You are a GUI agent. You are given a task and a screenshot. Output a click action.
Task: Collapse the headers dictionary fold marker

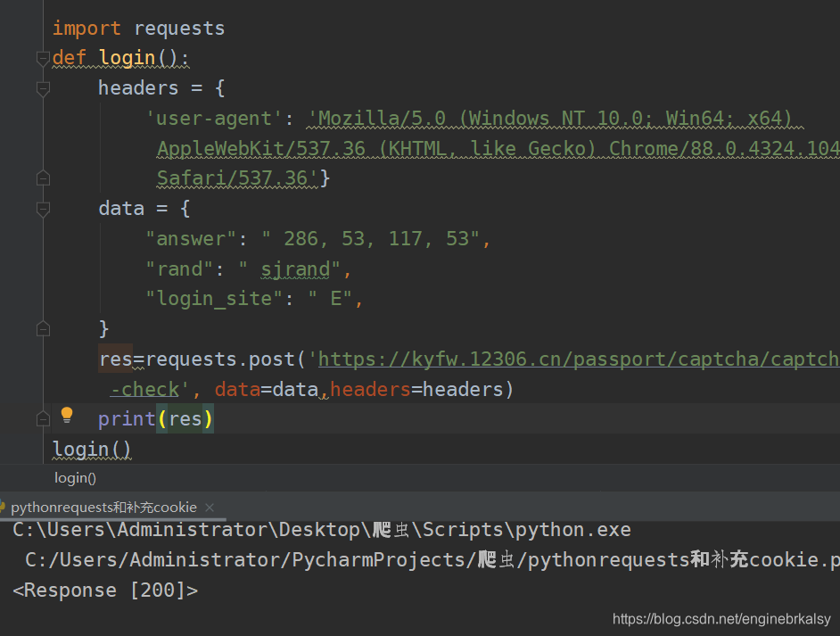pos(43,88)
